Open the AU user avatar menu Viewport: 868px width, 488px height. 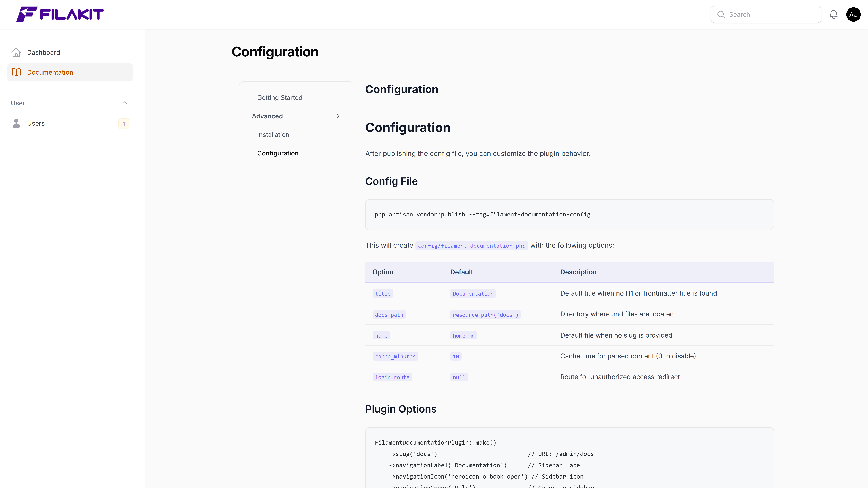pos(853,14)
